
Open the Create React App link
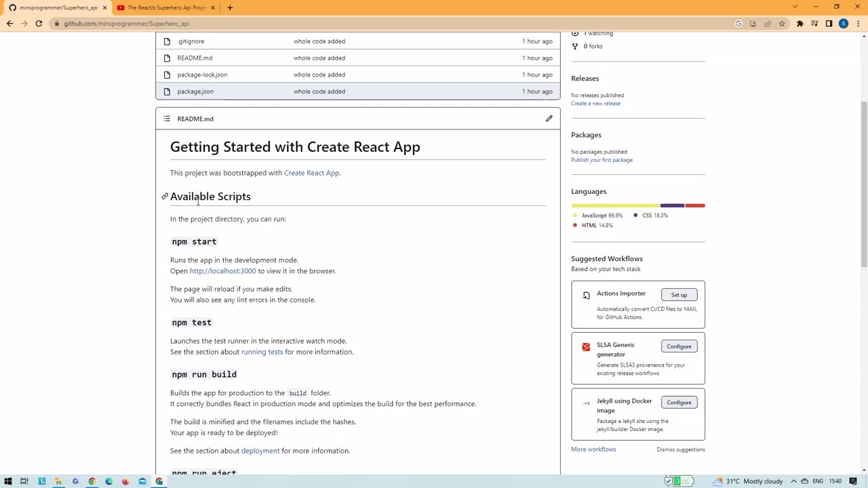[x=311, y=173]
